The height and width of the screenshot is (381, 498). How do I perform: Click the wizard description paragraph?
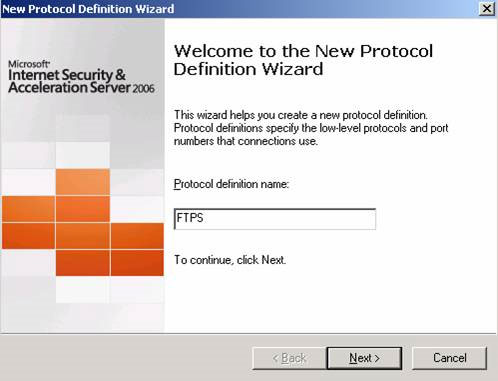(x=311, y=128)
